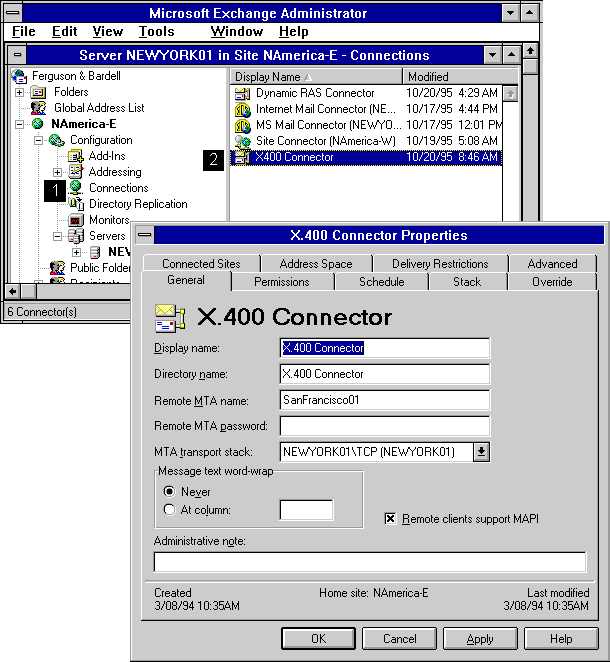Click the Servers icon in tree
The height and width of the screenshot is (662, 610).
76,236
